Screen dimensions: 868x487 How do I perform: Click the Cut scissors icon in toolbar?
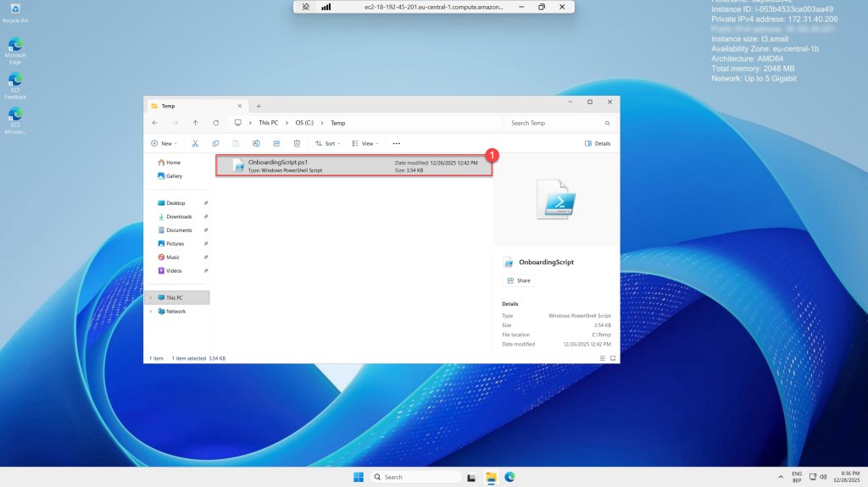click(195, 144)
